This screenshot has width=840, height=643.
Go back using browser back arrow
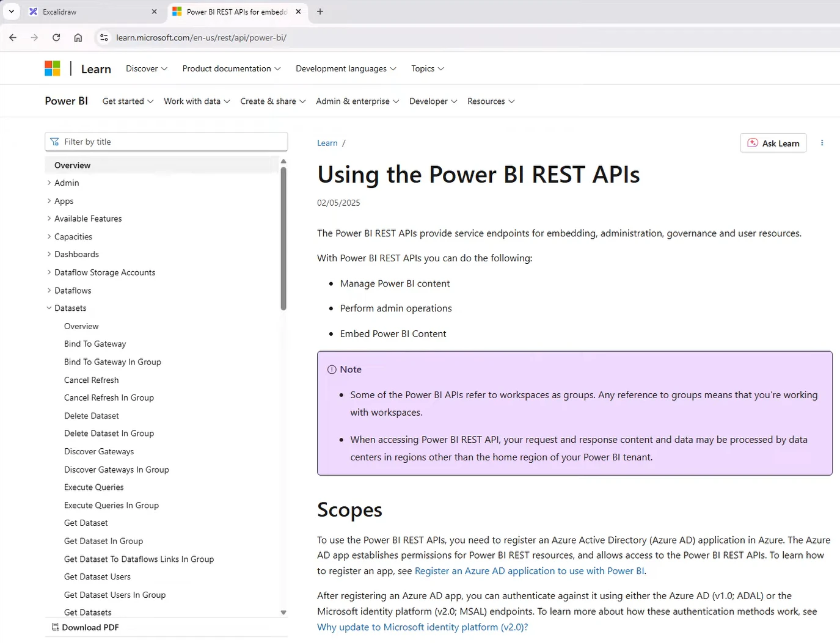[x=13, y=37]
